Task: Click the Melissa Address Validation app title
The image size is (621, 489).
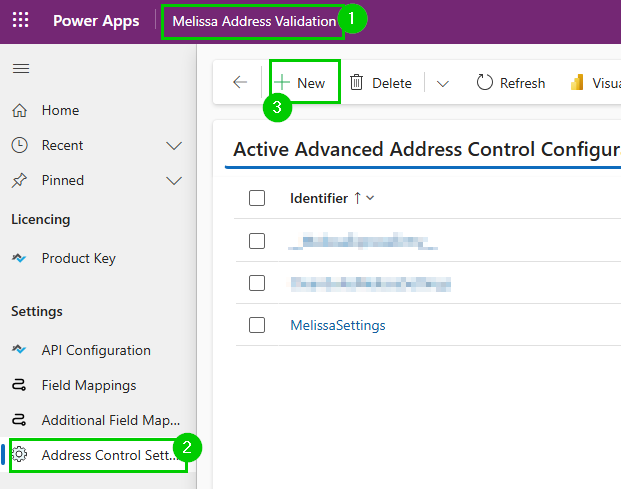Action: 254,21
